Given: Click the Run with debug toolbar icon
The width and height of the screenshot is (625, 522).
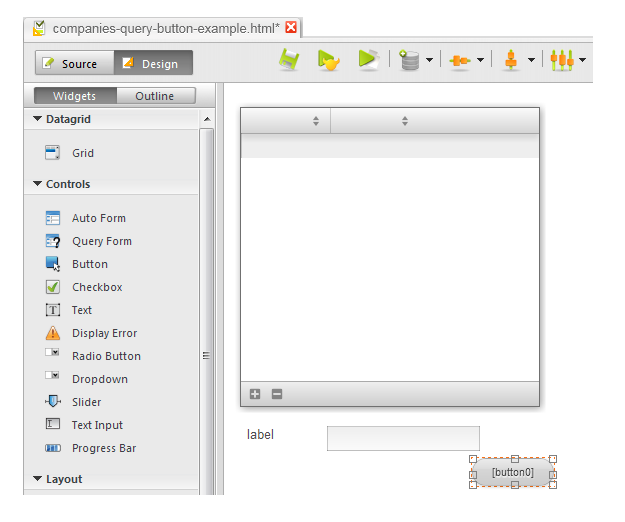Looking at the screenshot, I should click(329, 61).
